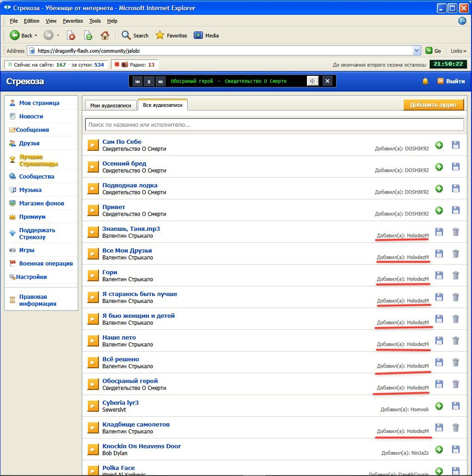
Task: Click the Go button by address bar
Action: [x=433, y=51]
